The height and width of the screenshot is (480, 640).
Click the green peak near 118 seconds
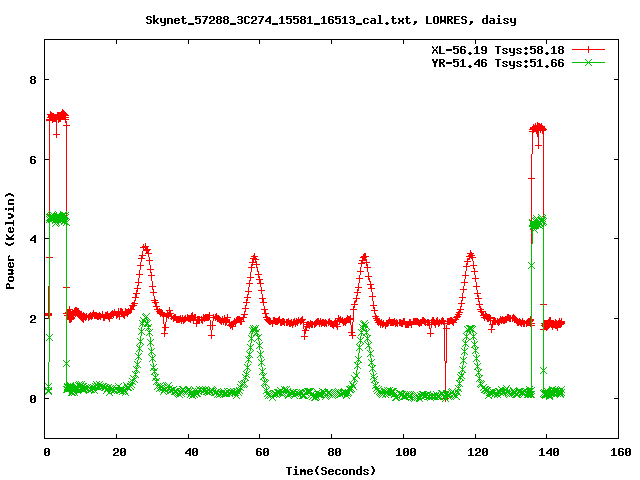(470, 329)
